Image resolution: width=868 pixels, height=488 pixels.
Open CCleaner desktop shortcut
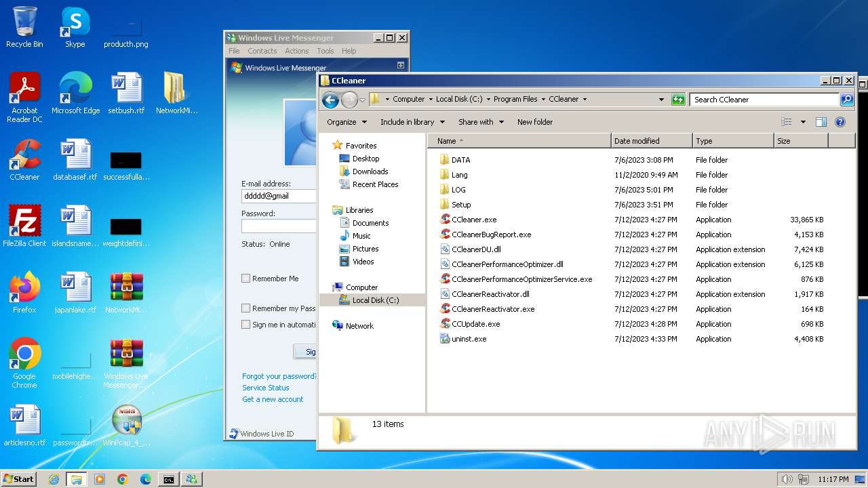pyautogui.click(x=24, y=160)
